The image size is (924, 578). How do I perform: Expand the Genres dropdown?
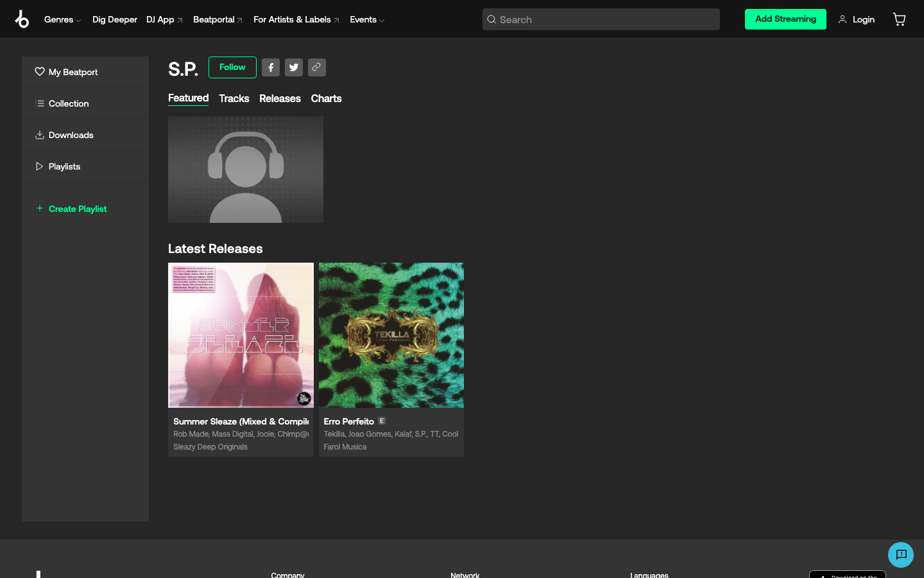click(x=62, y=19)
